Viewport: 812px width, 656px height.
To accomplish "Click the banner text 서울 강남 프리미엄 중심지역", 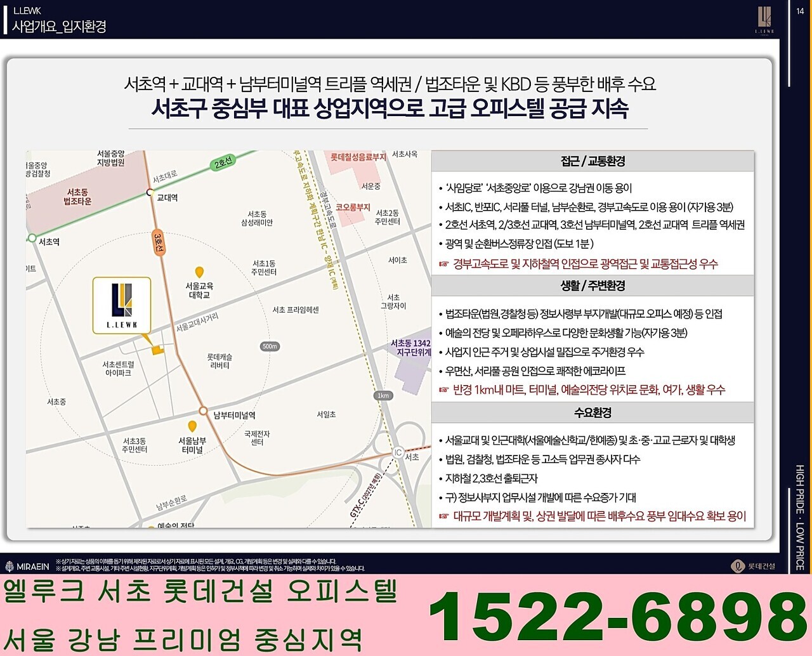I will (x=183, y=639).
